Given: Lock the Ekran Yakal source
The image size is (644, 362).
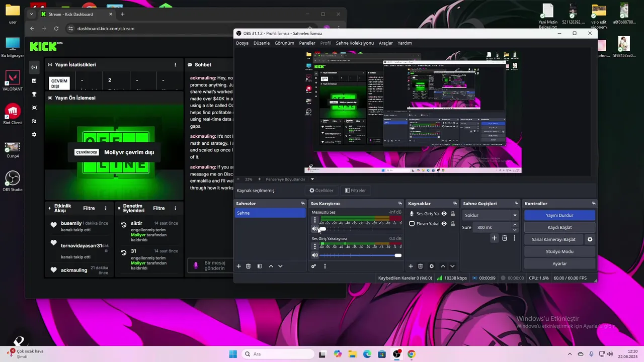Looking at the screenshot, I should tap(453, 224).
